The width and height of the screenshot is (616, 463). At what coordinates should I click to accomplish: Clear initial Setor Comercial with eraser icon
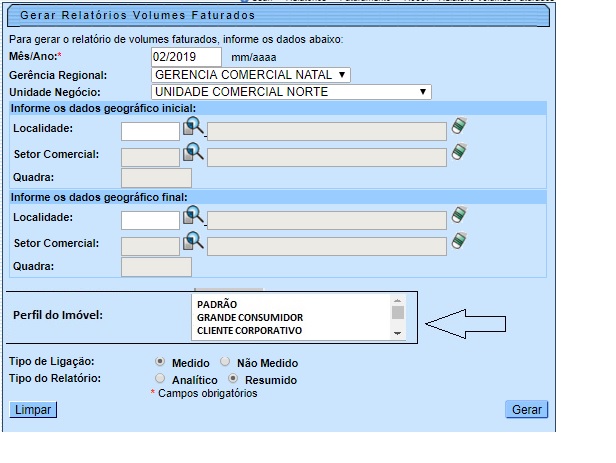(459, 151)
